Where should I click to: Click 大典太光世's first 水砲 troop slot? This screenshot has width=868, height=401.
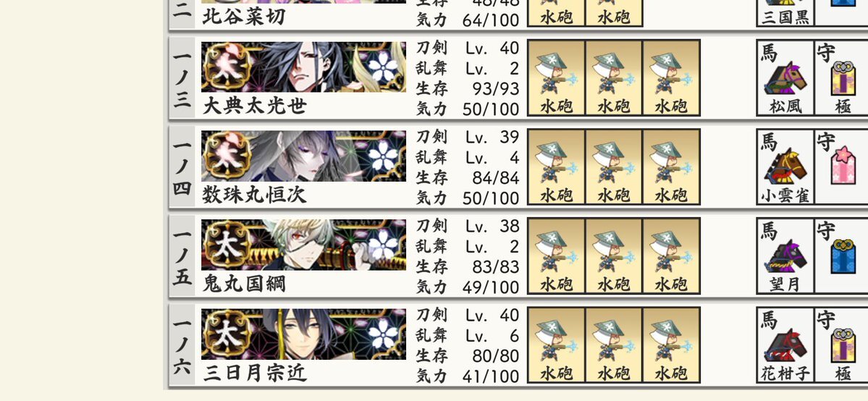(x=556, y=77)
